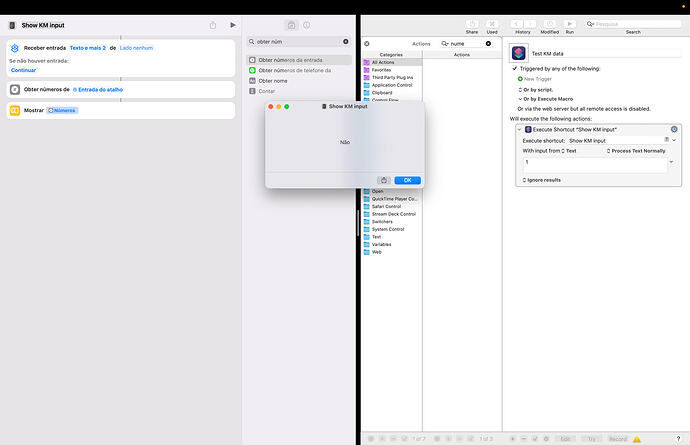Click the Used toolbar button
690x445 pixels.
tap(492, 24)
